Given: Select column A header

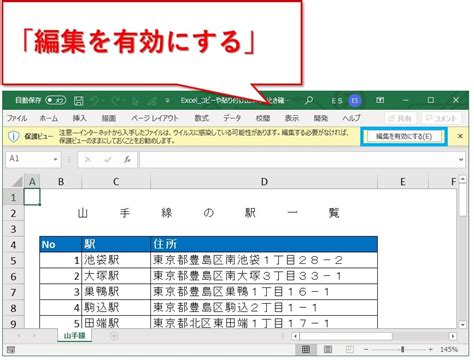Looking at the screenshot, I should pyautogui.click(x=32, y=182).
